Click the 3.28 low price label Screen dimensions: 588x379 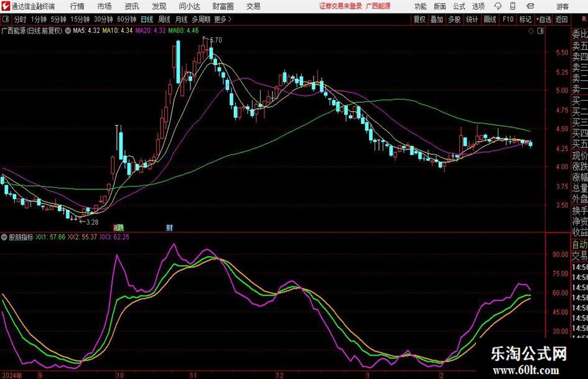[x=92, y=222]
